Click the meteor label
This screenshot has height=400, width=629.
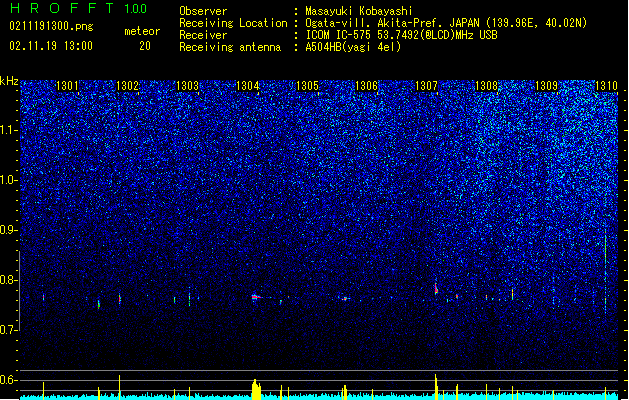[142, 31]
